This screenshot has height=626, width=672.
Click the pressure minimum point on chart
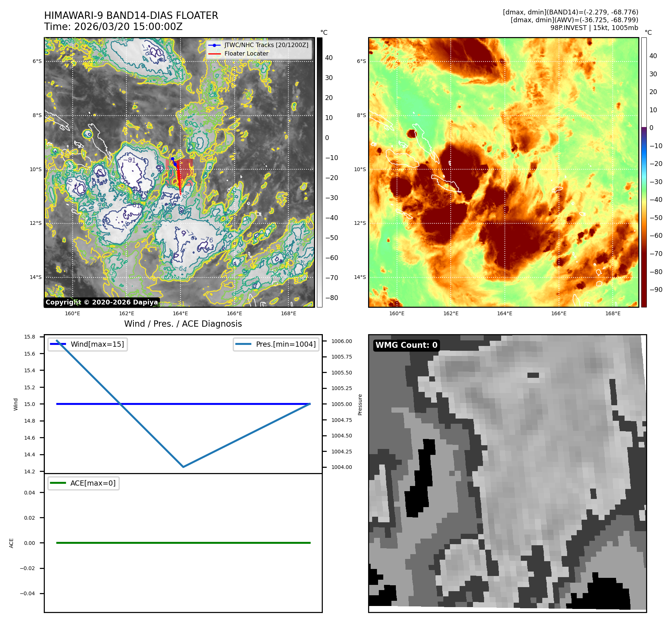click(x=183, y=467)
